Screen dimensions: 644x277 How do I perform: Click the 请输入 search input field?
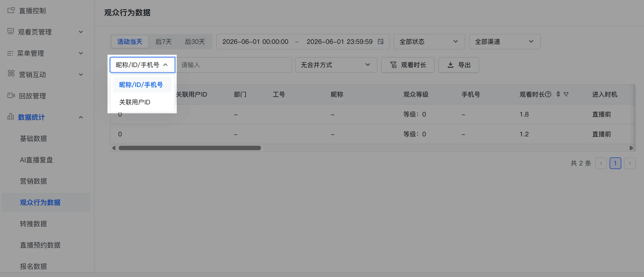tap(233, 65)
